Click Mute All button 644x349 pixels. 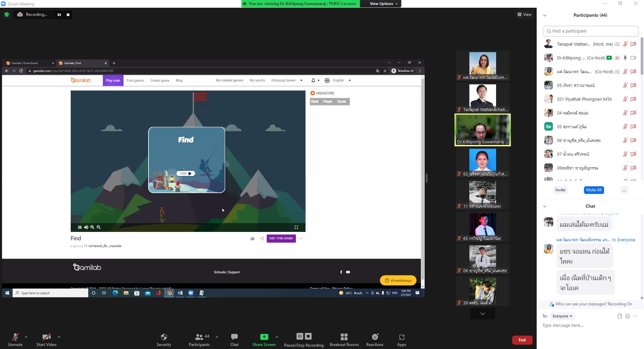pyautogui.click(x=594, y=190)
